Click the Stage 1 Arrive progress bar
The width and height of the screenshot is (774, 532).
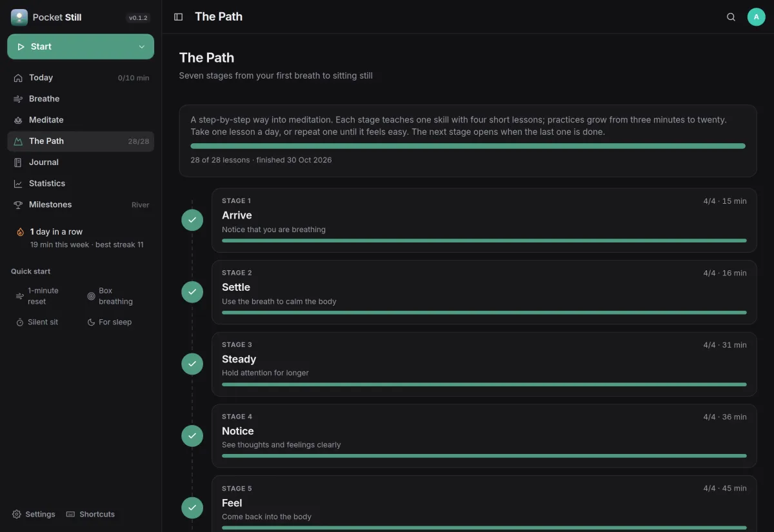484,241
